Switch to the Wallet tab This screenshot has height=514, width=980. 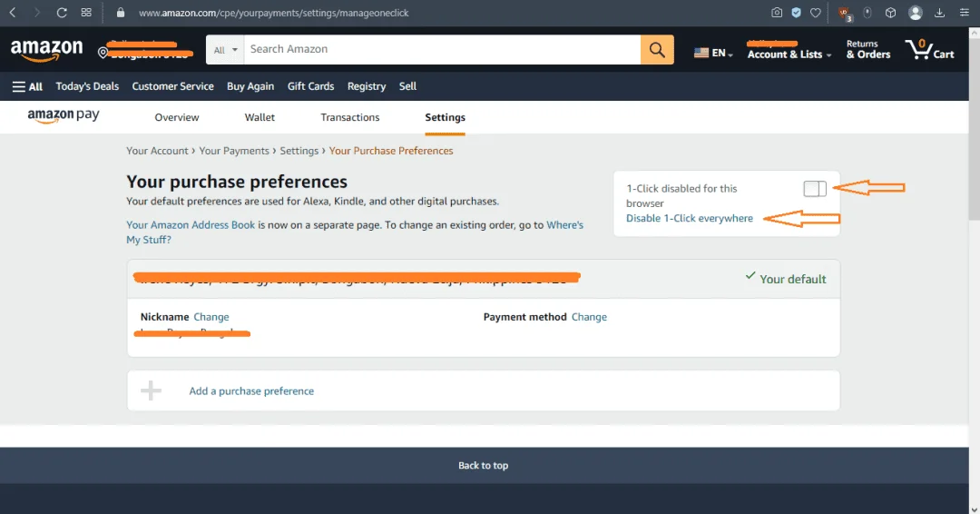click(260, 117)
